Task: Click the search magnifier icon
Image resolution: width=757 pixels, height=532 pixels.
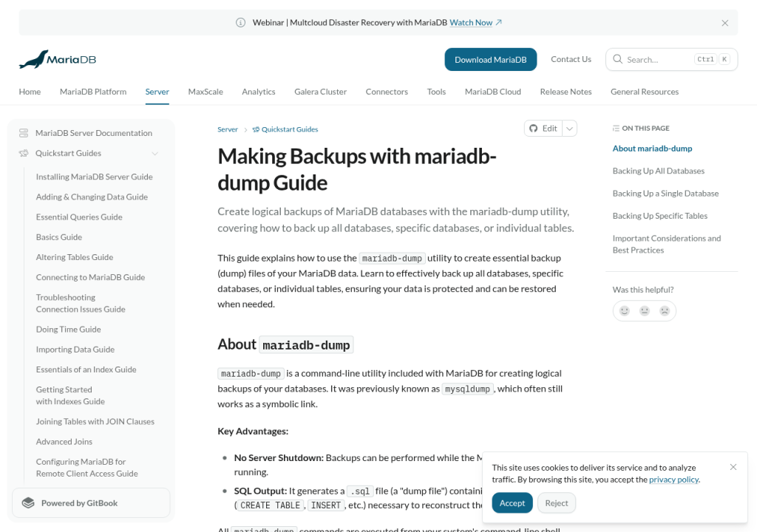Action: pyautogui.click(x=617, y=59)
